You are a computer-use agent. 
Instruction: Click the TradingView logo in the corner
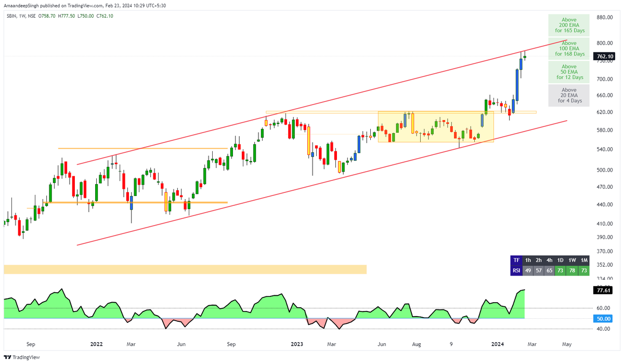tap(22, 357)
